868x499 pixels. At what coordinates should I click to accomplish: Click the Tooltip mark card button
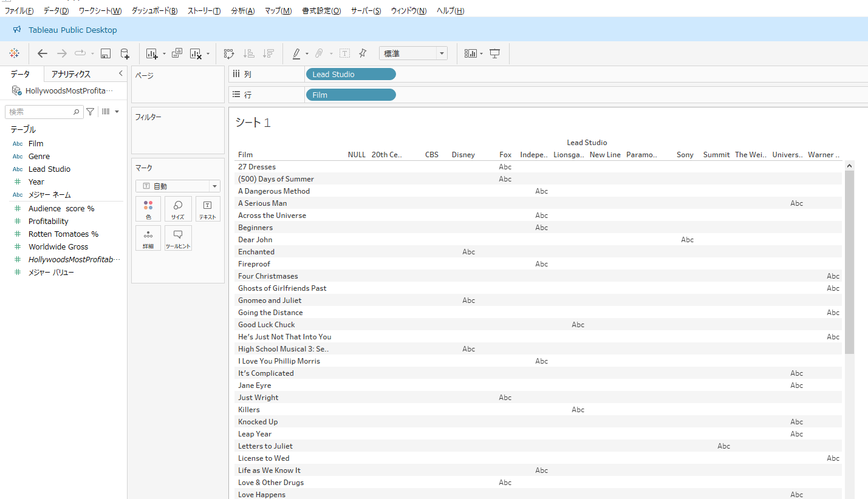[178, 238]
